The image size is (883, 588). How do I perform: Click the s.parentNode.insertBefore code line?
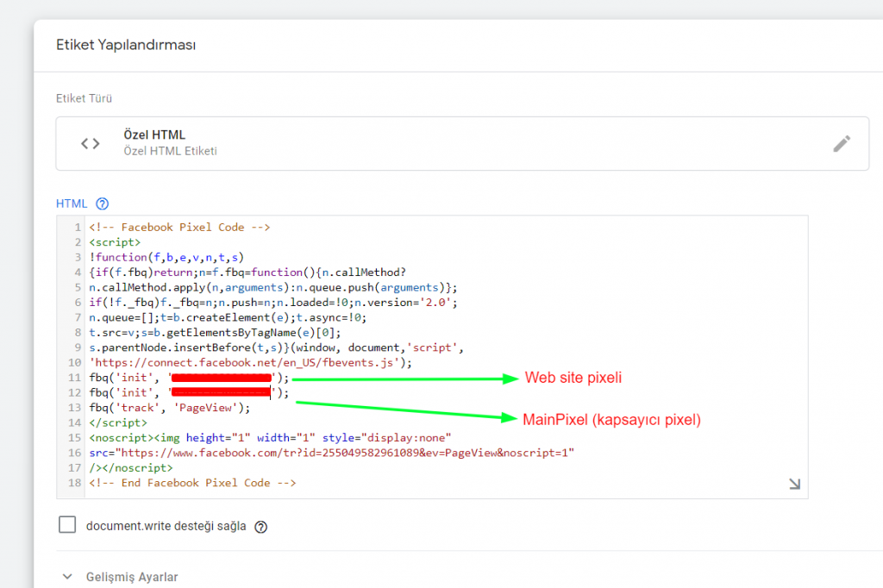pyautogui.click(x=276, y=348)
